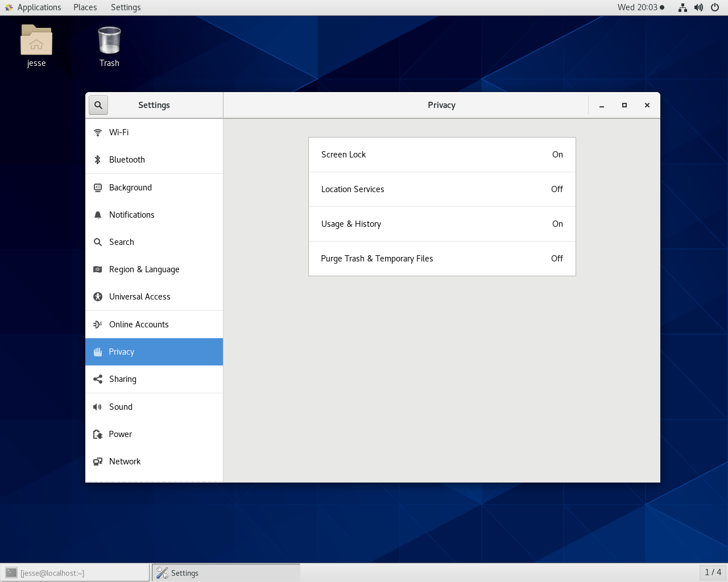The width and height of the screenshot is (728, 582).
Task: Click the workspace switcher 1 / 4
Action: click(713, 572)
